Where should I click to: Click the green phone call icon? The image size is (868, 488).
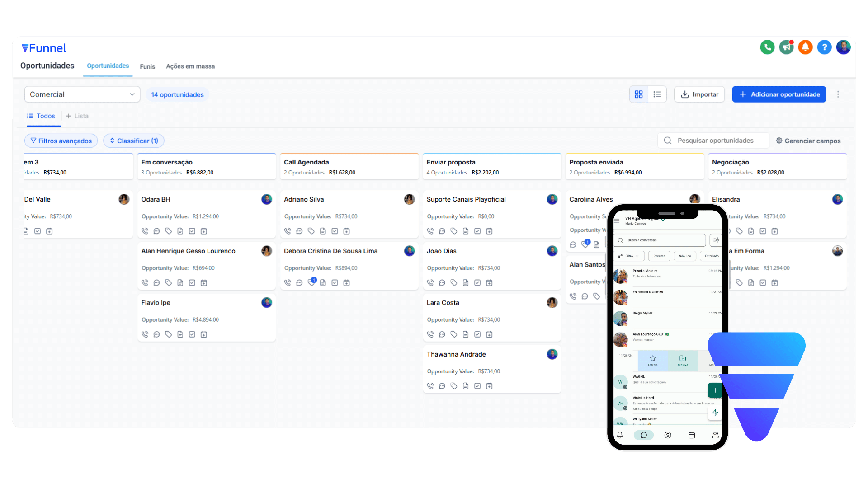tap(767, 47)
